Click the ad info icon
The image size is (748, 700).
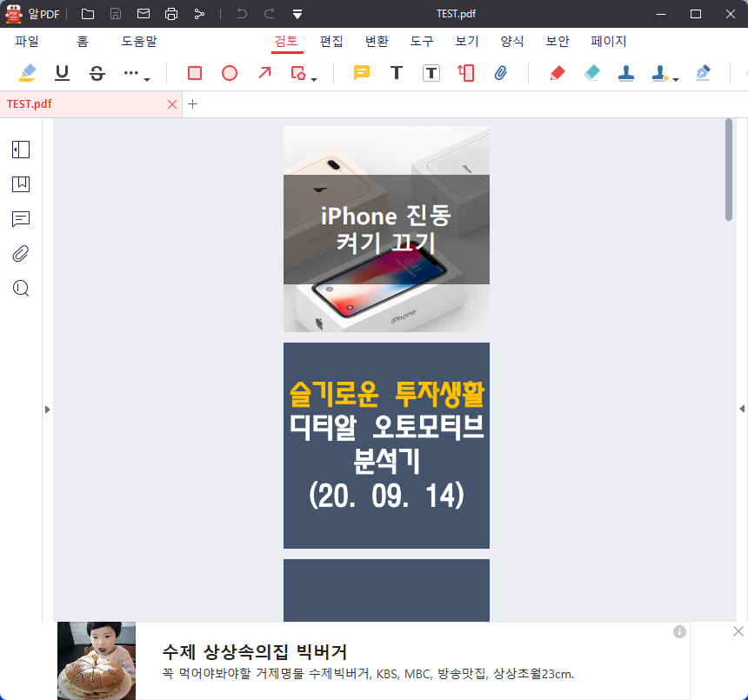pos(679,632)
